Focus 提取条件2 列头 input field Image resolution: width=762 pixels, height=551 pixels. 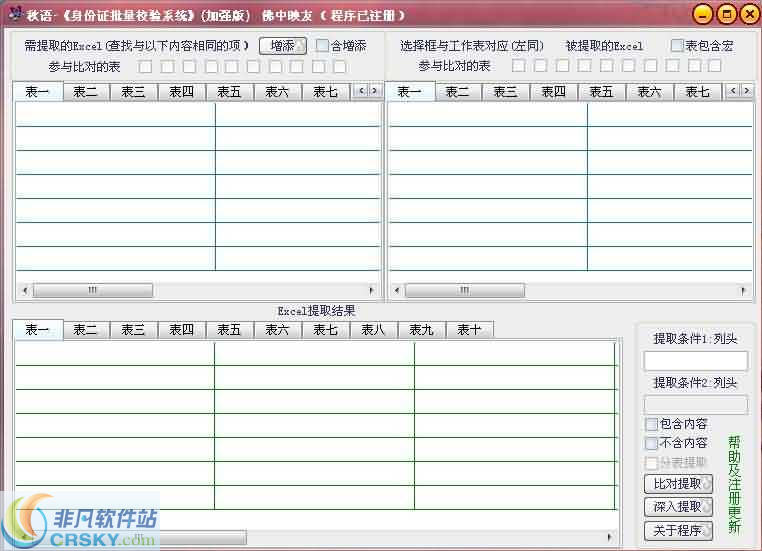point(695,405)
